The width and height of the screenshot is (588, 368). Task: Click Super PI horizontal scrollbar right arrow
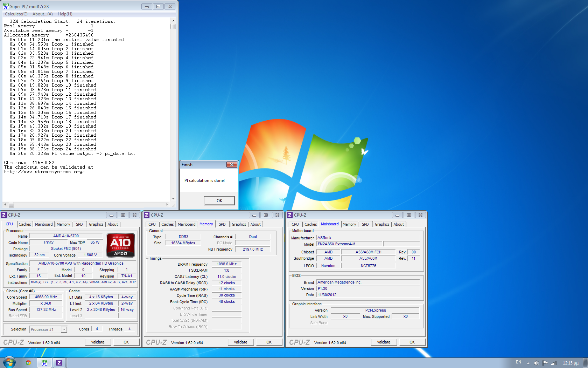tap(167, 204)
